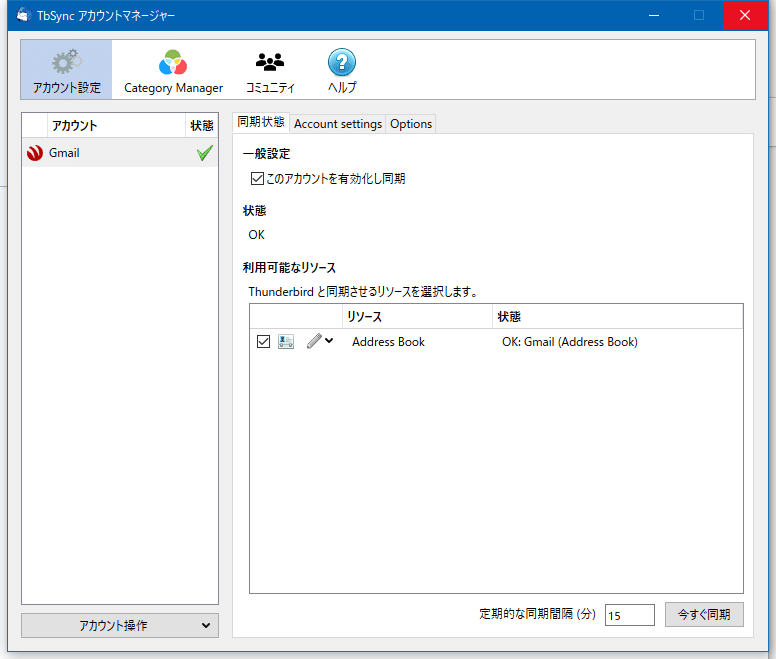Viewport: 776px width, 659px height.
Task: Click the 一般設定 heading
Action: point(266,154)
